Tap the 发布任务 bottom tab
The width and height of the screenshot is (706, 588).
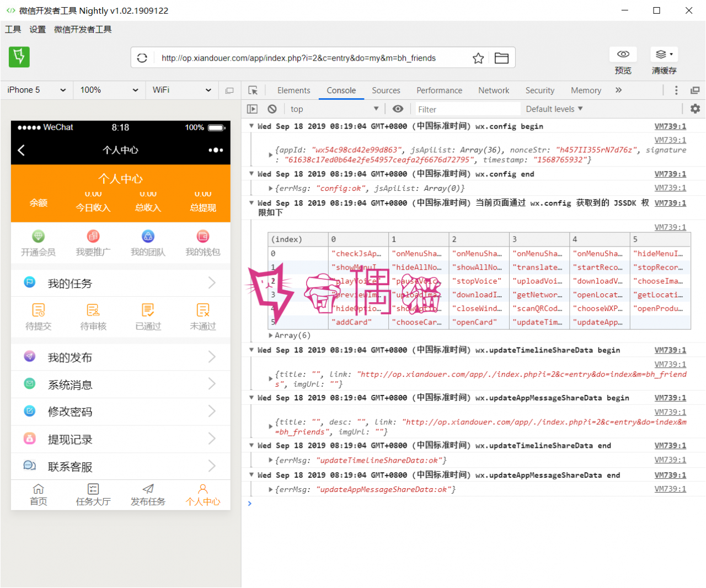coord(148,495)
